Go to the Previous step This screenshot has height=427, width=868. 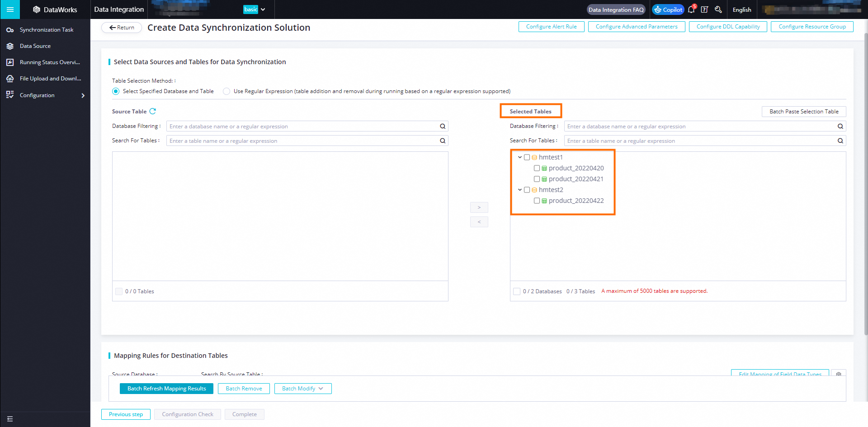tap(126, 414)
